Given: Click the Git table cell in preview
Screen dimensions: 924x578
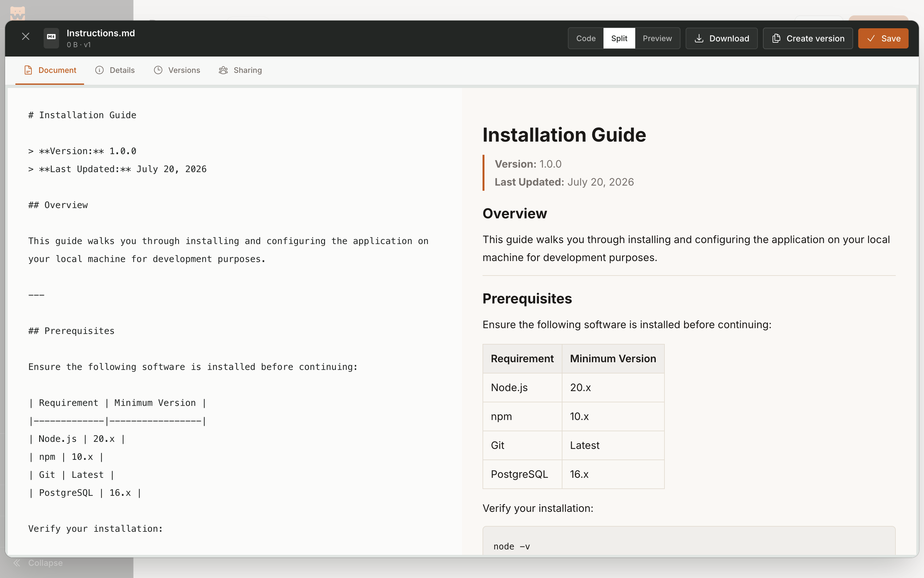Looking at the screenshot, I should (522, 445).
